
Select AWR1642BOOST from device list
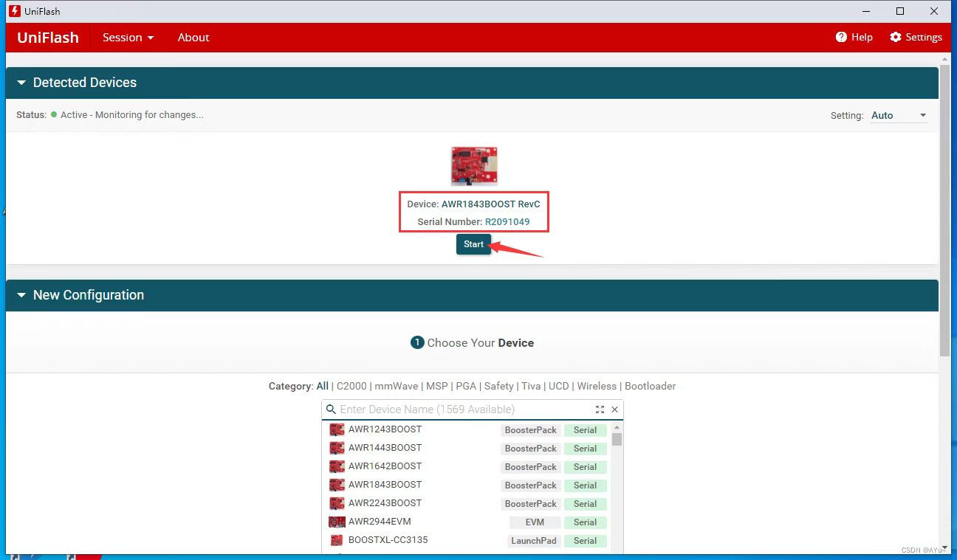click(x=385, y=466)
